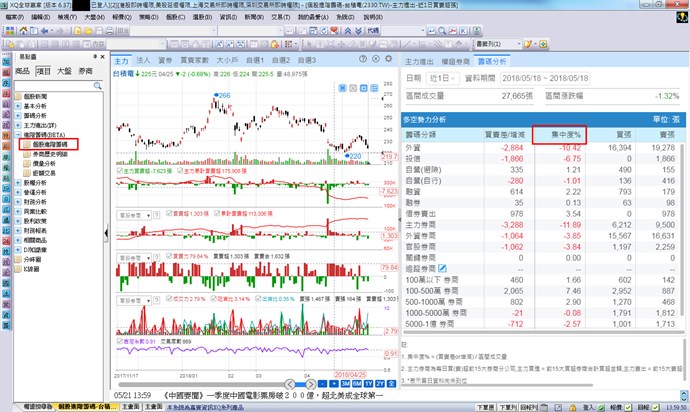This screenshot has width=690, height=412.
Task: Set chart range to 3M
Action: pos(345,384)
